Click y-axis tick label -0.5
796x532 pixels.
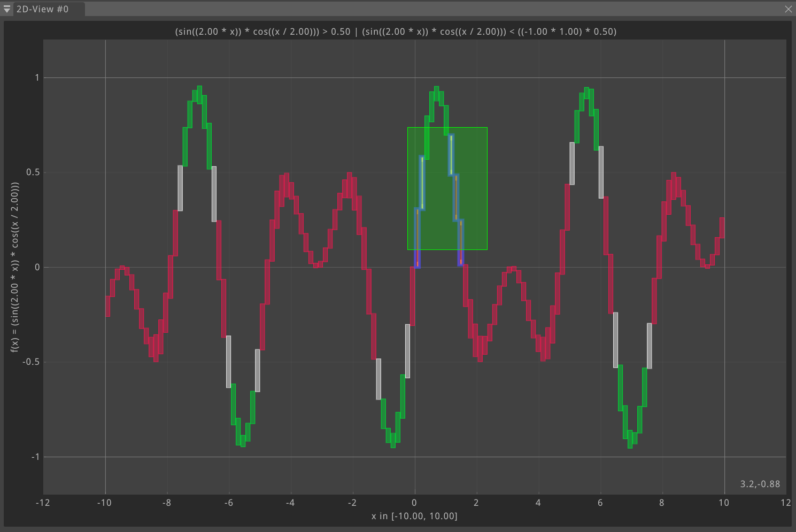pyautogui.click(x=31, y=362)
